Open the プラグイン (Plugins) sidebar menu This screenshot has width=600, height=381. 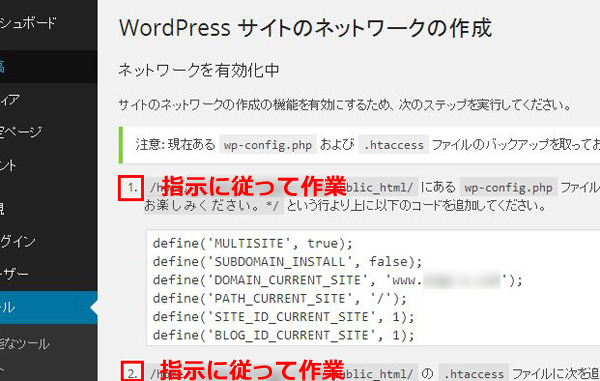pyautogui.click(x=49, y=241)
